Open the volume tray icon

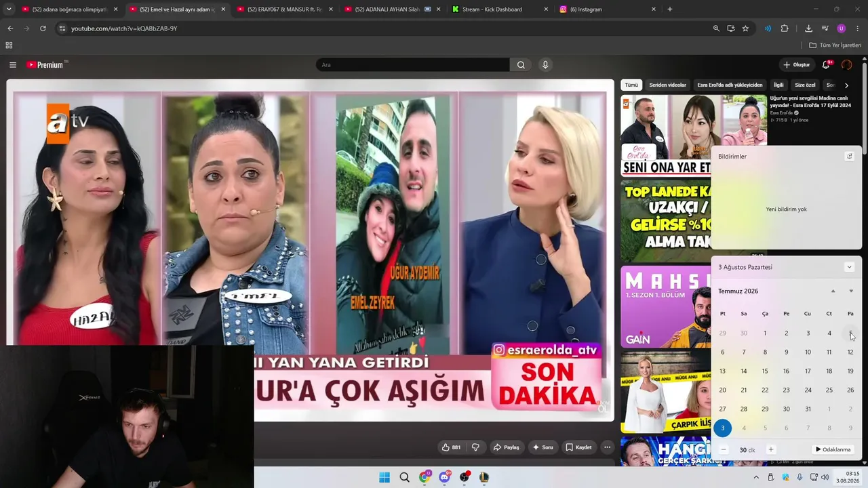click(825, 477)
